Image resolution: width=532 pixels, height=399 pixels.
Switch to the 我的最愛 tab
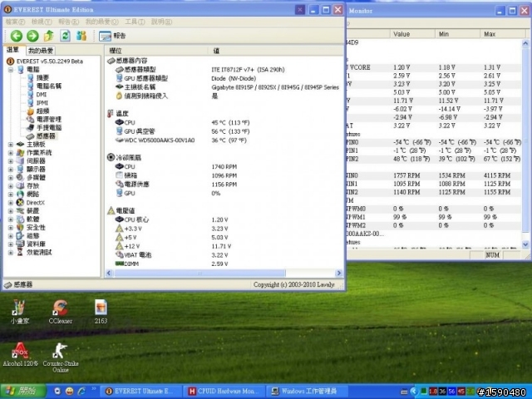[41, 51]
